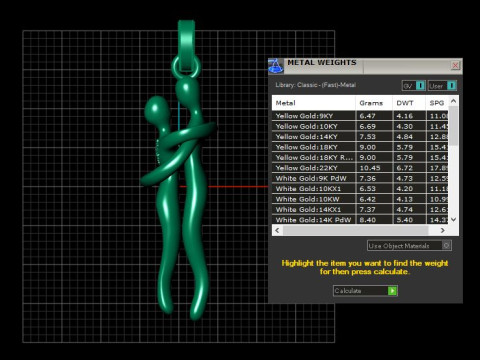480x360 pixels.
Task: Click the 5.40 DWT cell
Action: (x=409, y=220)
